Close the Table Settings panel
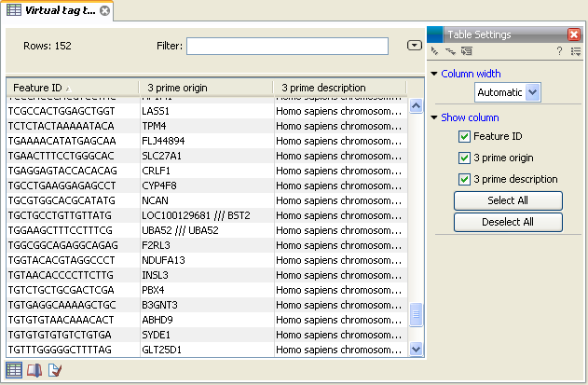This screenshot has height=385, width=588. (x=574, y=34)
